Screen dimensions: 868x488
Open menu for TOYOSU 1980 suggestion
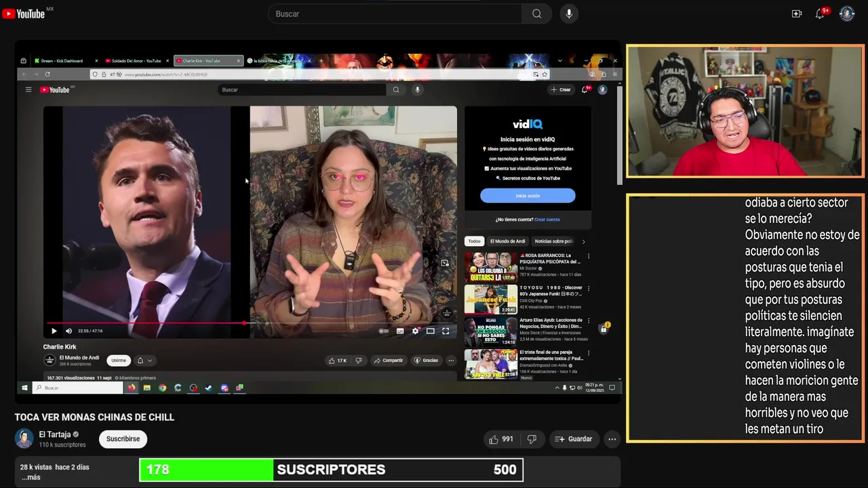click(588, 288)
